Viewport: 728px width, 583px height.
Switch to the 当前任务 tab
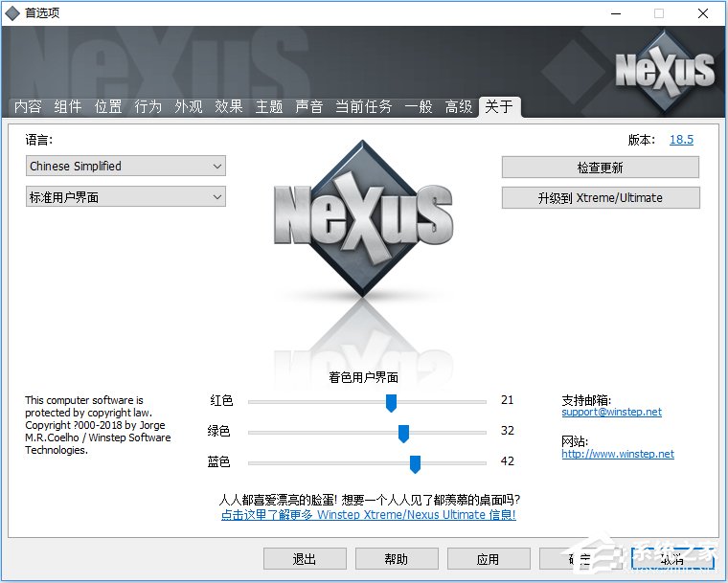click(x=364, y=107)
